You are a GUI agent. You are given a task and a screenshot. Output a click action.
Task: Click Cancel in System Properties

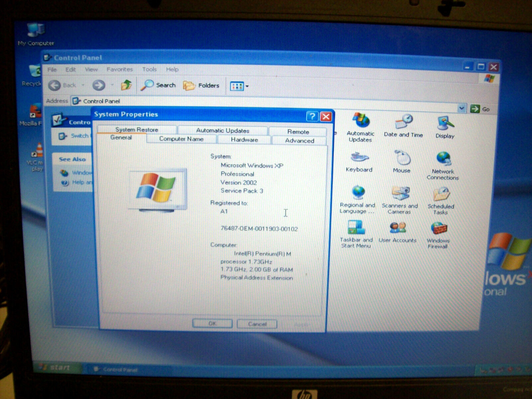257,324
